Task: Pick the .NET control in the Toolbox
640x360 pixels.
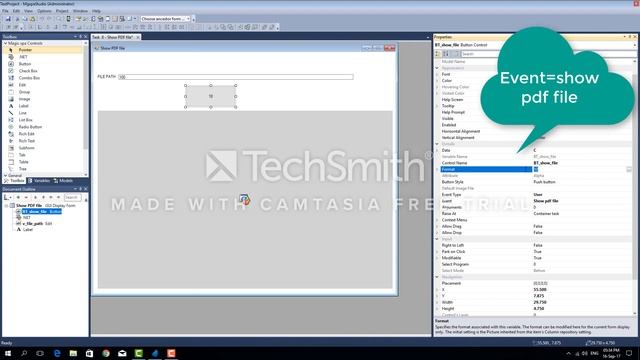Action: 23,57
